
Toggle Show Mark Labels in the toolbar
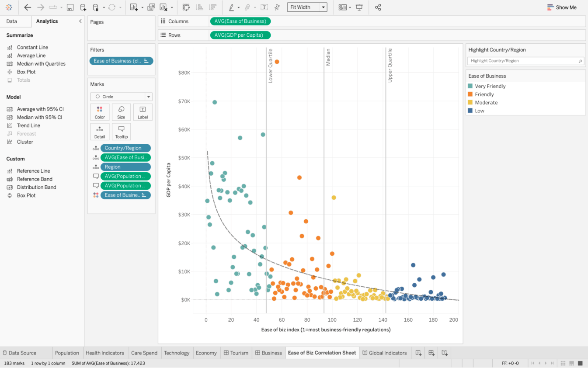click(264, 7)
